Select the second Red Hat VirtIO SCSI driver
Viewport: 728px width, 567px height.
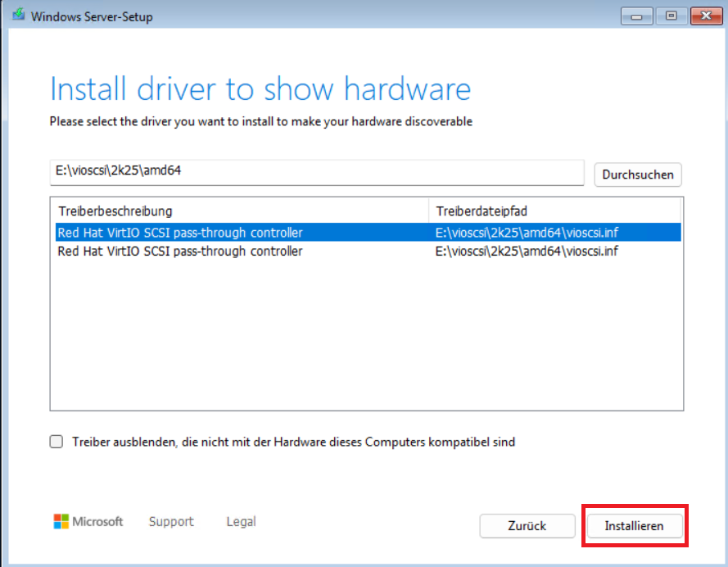[x=180, y=251]
